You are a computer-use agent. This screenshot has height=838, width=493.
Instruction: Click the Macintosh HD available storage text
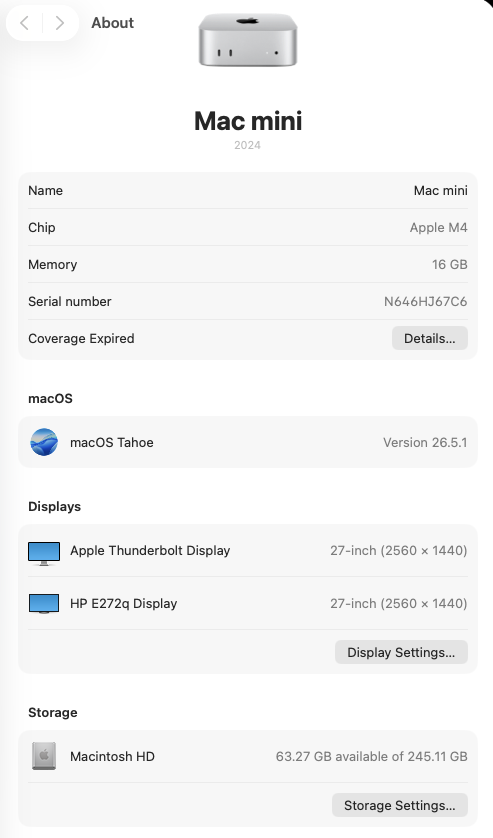click(x=372, y=756)
